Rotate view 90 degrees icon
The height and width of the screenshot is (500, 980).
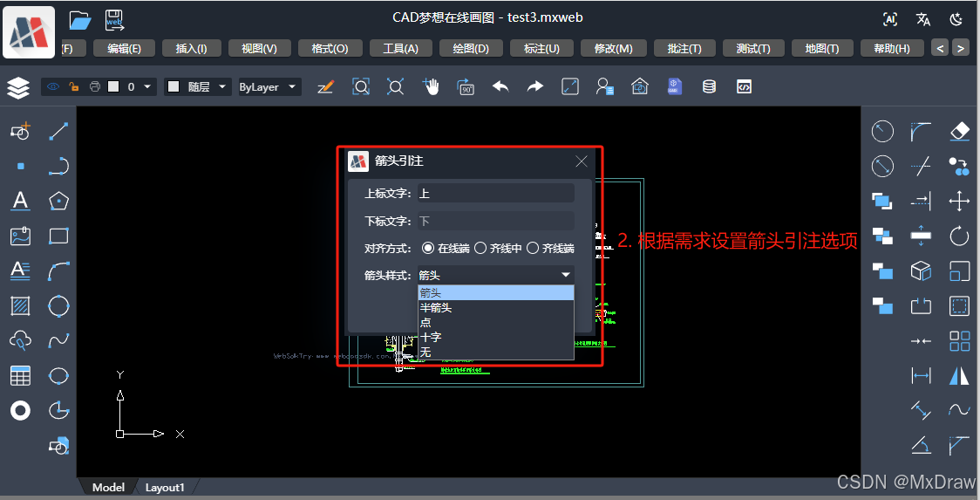pos(466,86)
